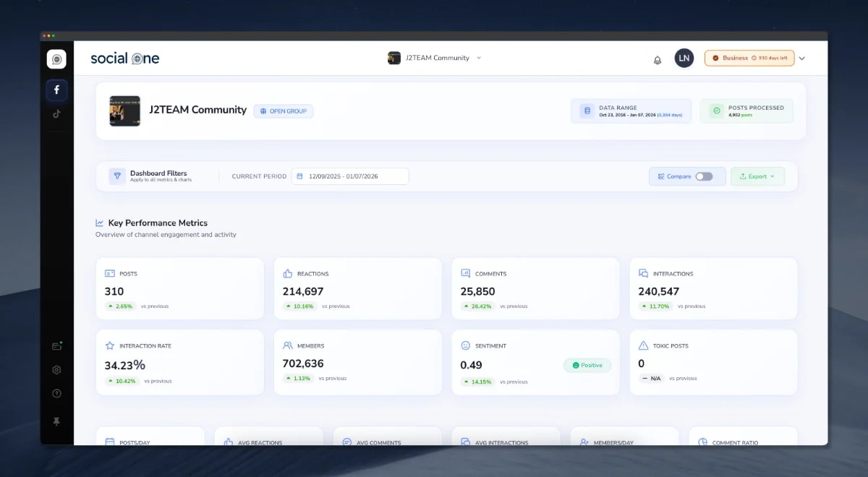Click the Business 930 days left badge
The width and height of the screenshot is (868, 477).
pos(749,58)
